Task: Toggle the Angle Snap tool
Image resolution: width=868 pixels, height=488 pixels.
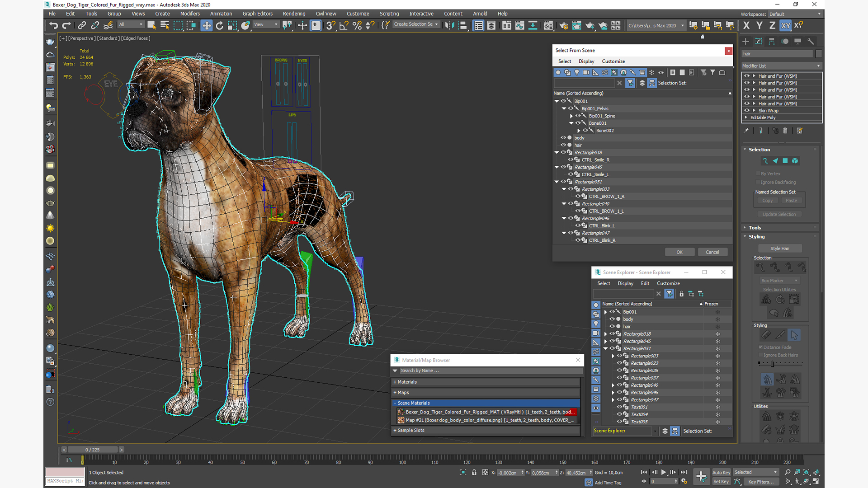Action: (x=344, y=25)
